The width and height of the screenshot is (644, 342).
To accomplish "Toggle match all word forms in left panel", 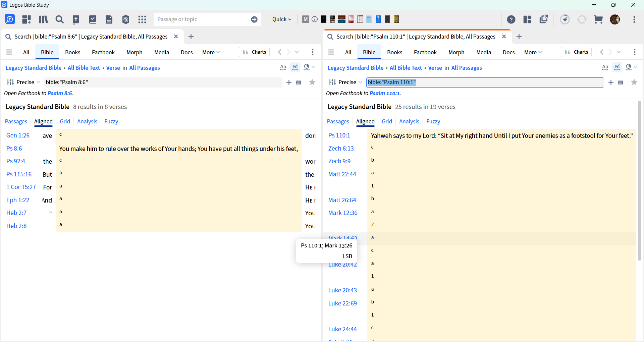I will (x=294, y=67).
